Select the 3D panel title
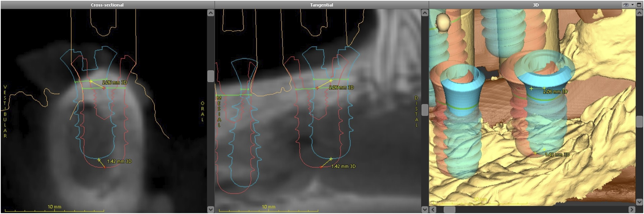 point(536,5)
